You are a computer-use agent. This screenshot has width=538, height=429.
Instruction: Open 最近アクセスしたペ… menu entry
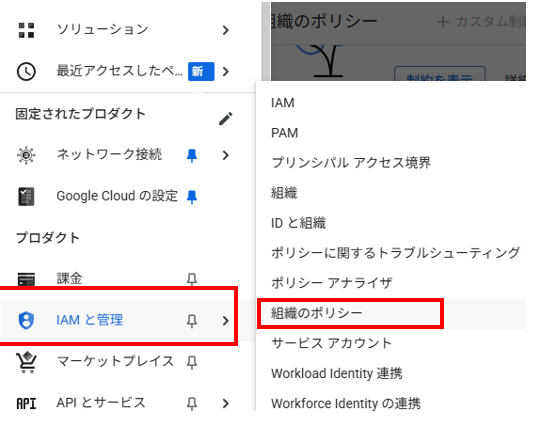(119, 71)
